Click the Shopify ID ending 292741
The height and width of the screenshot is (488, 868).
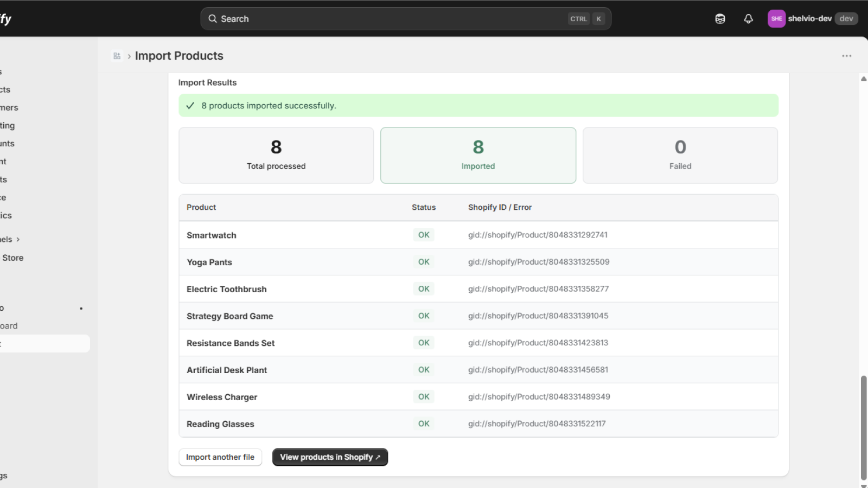click(x=538, y=235)
